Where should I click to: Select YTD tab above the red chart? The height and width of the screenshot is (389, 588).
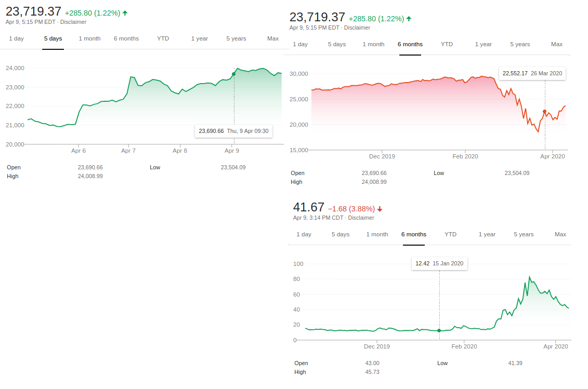447,44
